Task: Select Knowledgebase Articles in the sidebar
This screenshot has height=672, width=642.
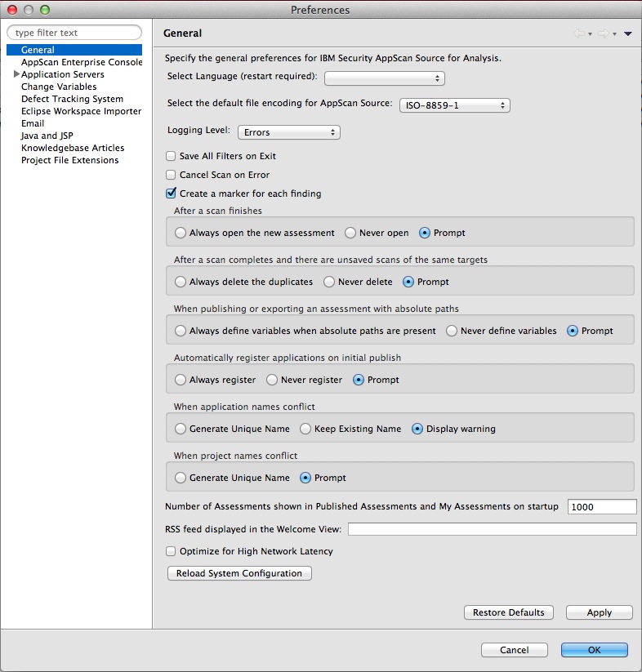Action: pos(73,148)
